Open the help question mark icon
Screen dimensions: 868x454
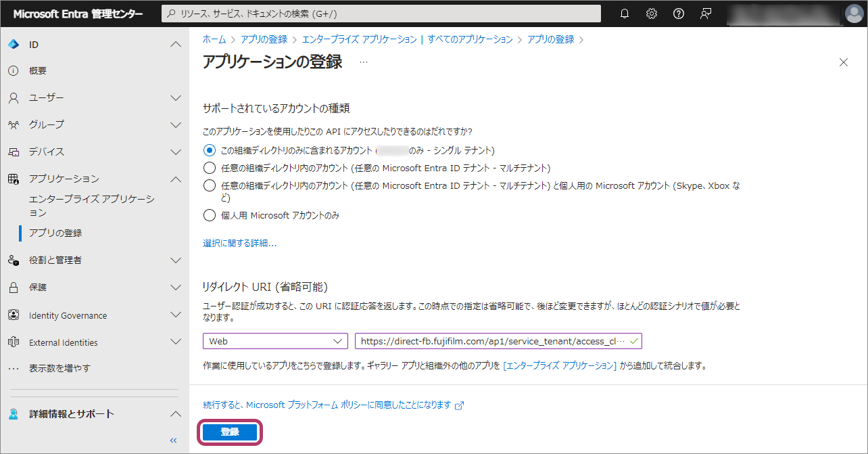tap(679, 14)
